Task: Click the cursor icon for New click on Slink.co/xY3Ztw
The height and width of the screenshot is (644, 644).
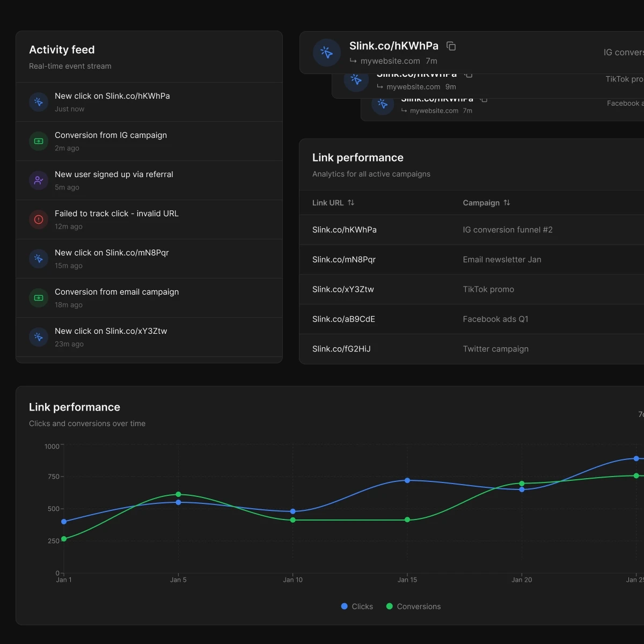Action: pos(39,337)
